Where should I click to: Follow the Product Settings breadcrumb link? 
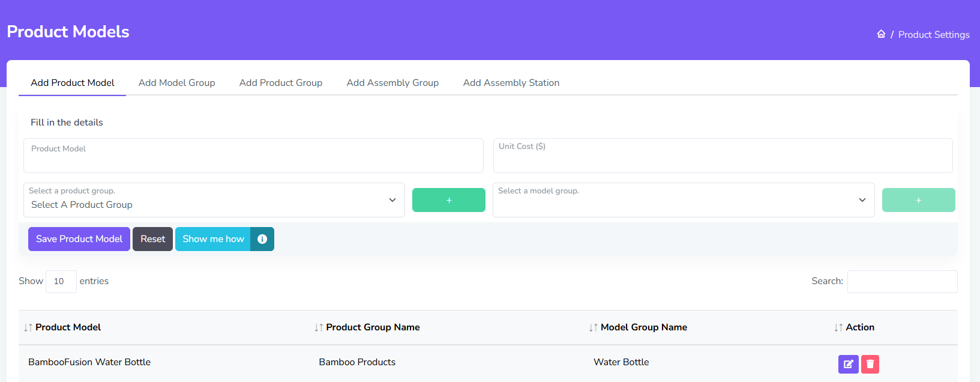pos(933,35)
